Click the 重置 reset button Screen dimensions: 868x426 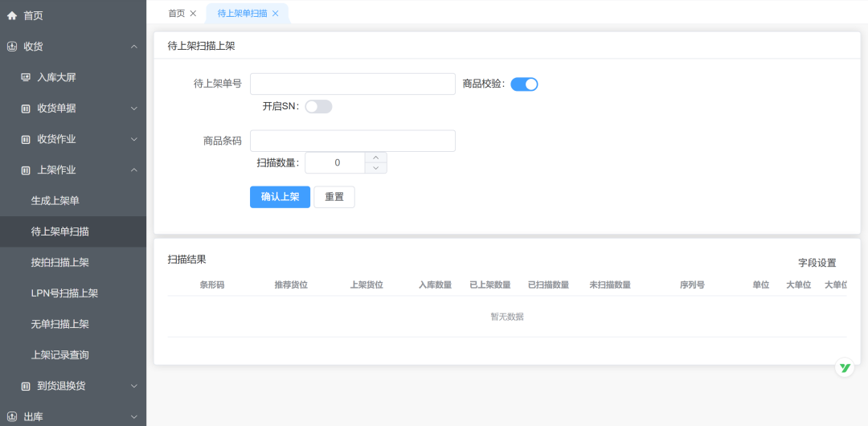(334, 197)
